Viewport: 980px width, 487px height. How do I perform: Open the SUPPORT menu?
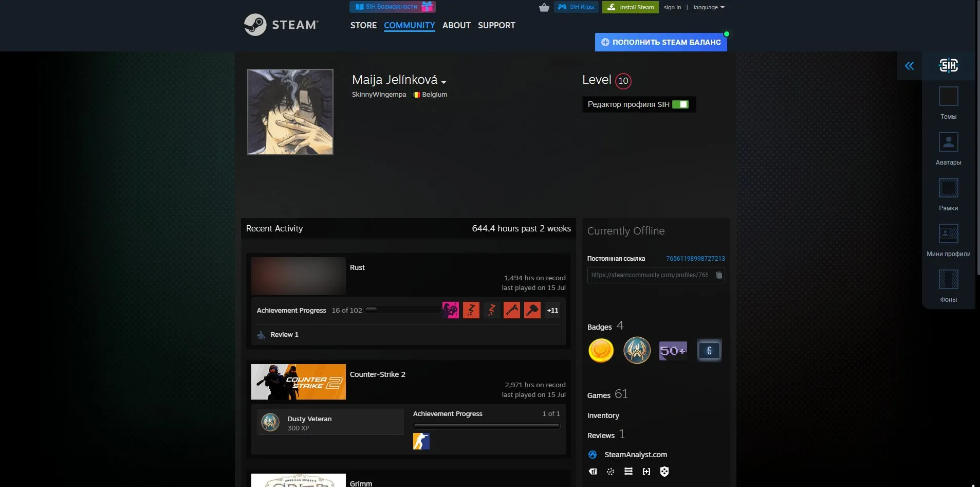pos(496,25)
